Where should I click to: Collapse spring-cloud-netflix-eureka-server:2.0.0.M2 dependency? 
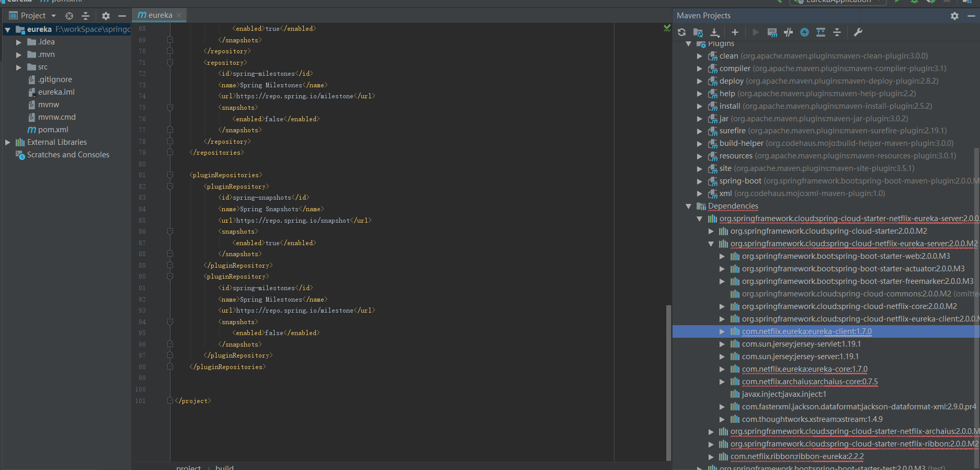tap(711, 244)
